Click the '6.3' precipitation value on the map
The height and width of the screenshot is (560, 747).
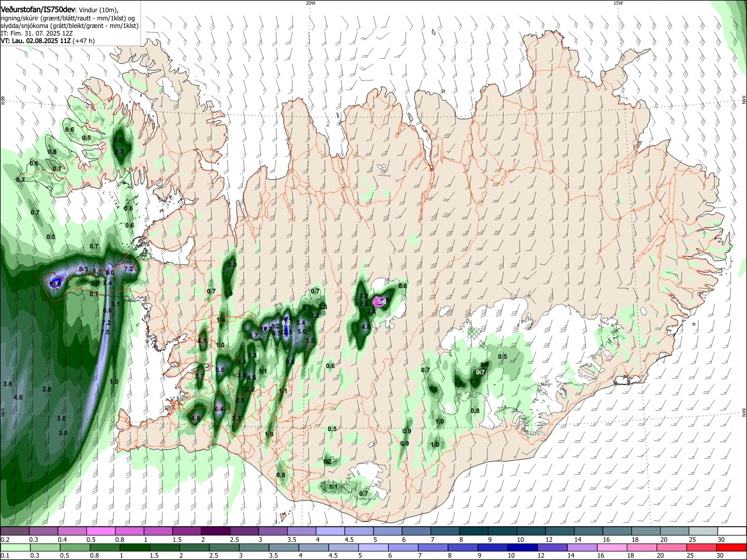(x=83, y=269)
